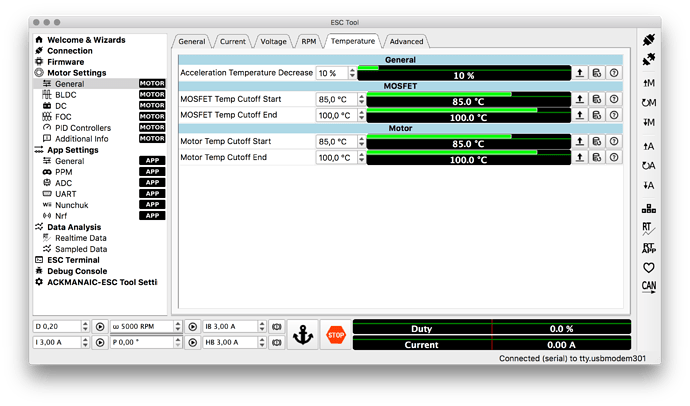Click the Motor Temp Cutoff End 100.0 °C bar

pyautogui.click(x=469, y=157)
